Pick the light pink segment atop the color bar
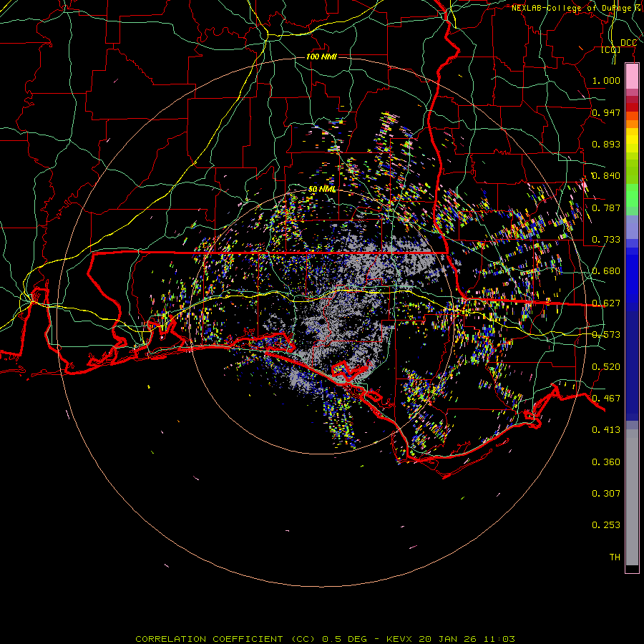644x644 pixels. tap(632, 77)
